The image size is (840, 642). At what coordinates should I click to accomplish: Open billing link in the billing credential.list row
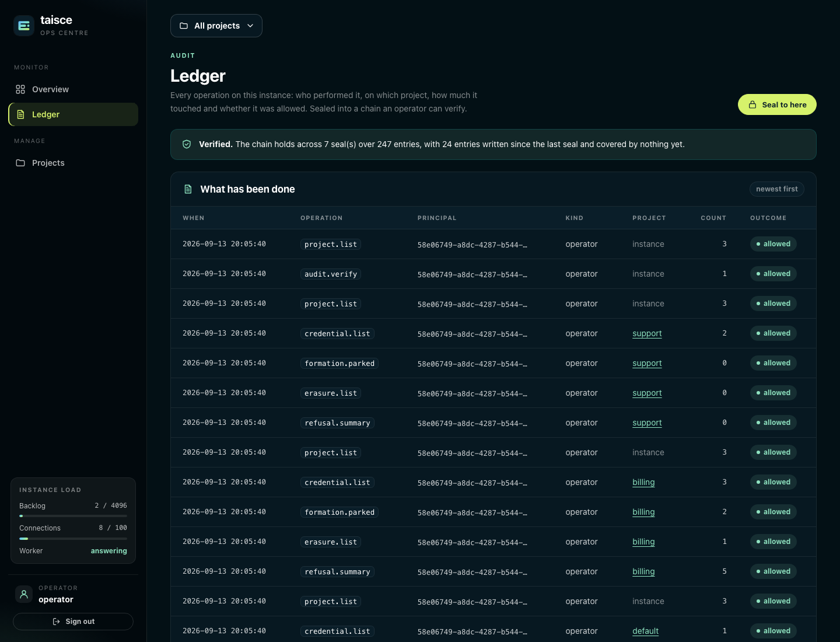pos(643,482)
